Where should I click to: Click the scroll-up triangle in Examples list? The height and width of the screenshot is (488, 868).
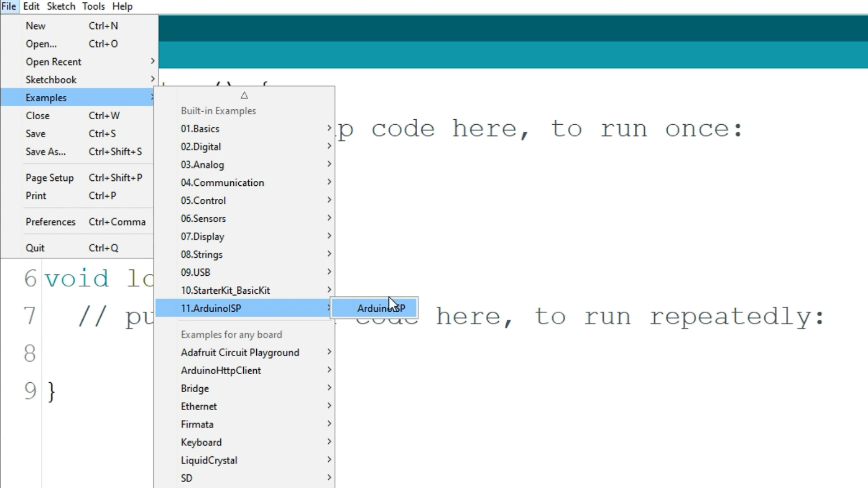click(244, 95)
